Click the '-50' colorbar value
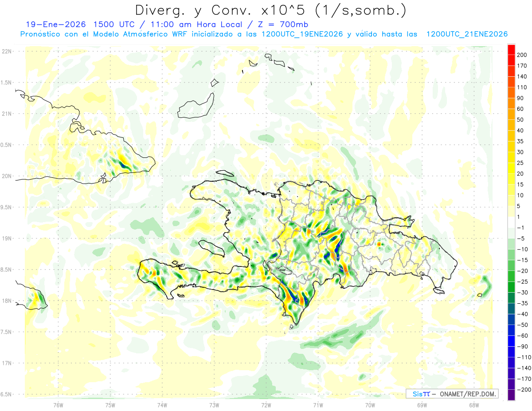The height and width of the screenshot is (411, 532). (522, 325)
